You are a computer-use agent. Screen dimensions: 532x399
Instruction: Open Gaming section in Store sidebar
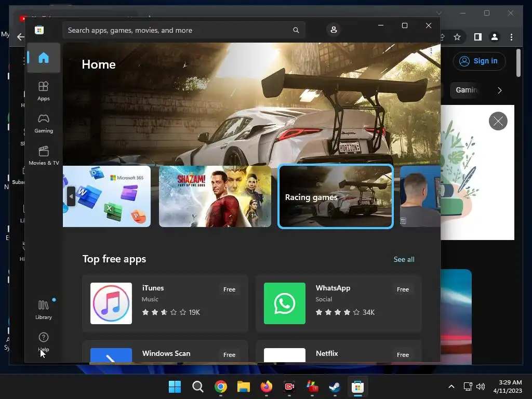click(44, 124)
